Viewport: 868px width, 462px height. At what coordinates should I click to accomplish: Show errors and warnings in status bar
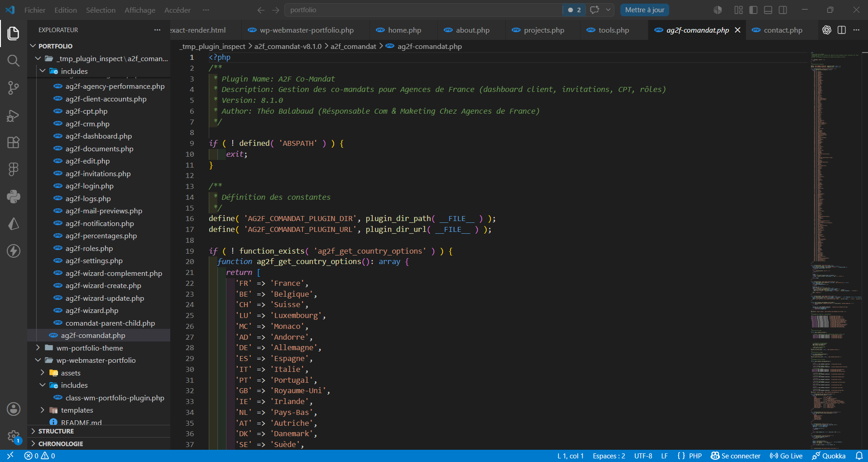pyautogui.click(x=40, y=456)
